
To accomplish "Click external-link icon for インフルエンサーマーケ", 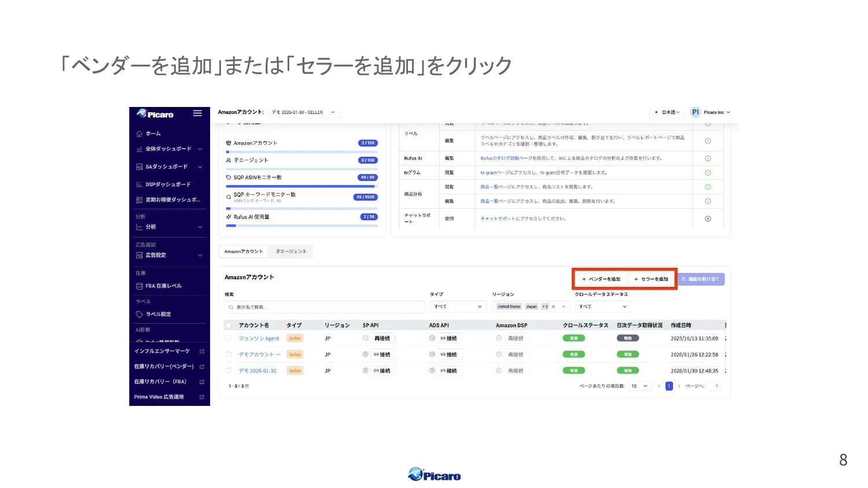I will [x=202, y=351].
